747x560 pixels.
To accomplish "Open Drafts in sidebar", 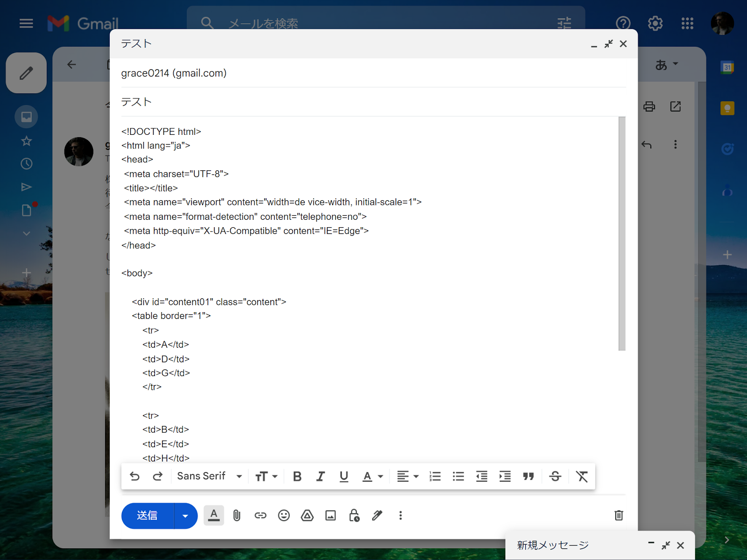I will click(27, 210).
